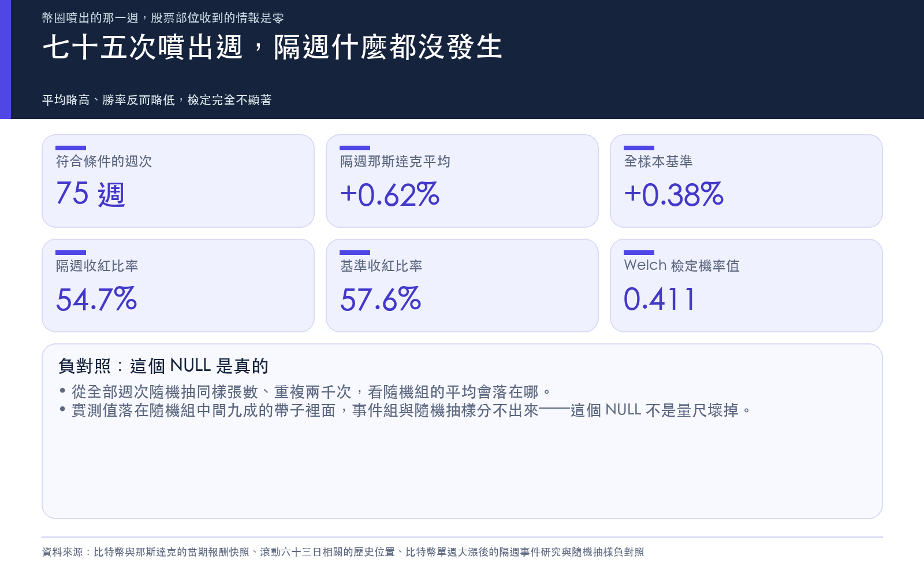924x578 pixels.
Task: Select the value +0.38%
Action: coord(674,194)
